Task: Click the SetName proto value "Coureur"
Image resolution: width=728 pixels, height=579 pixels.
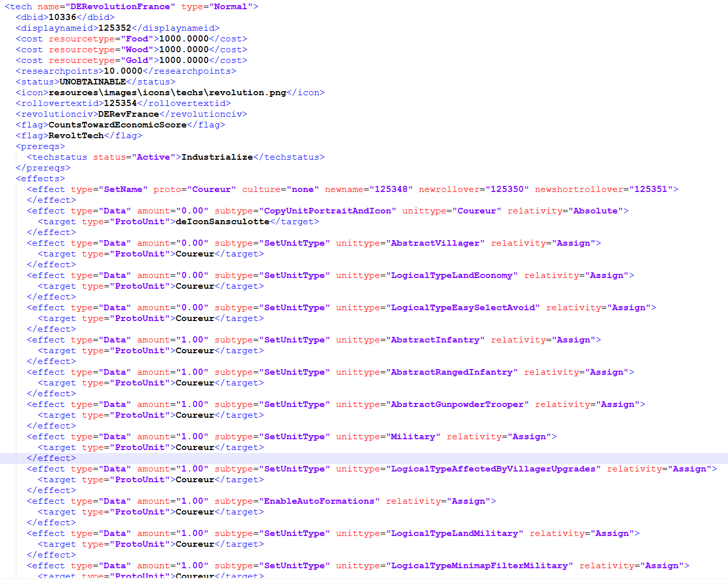Action: (211, 189)
